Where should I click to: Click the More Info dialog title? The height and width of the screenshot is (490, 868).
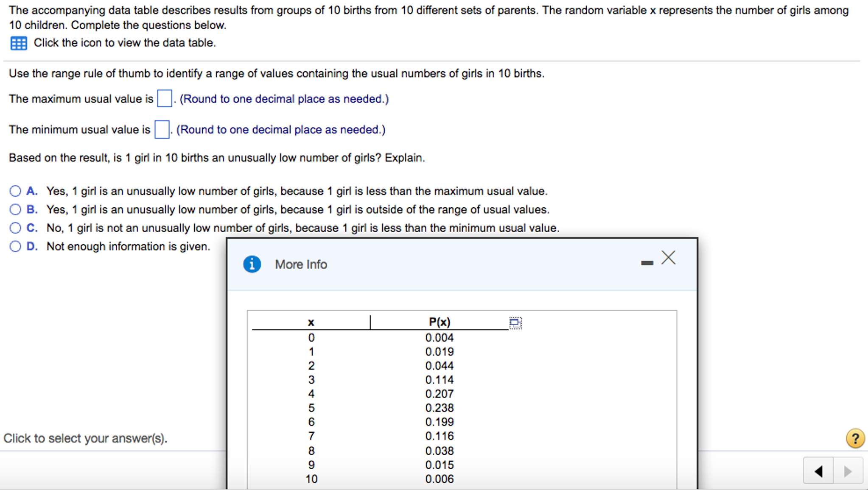click(301, 264)
